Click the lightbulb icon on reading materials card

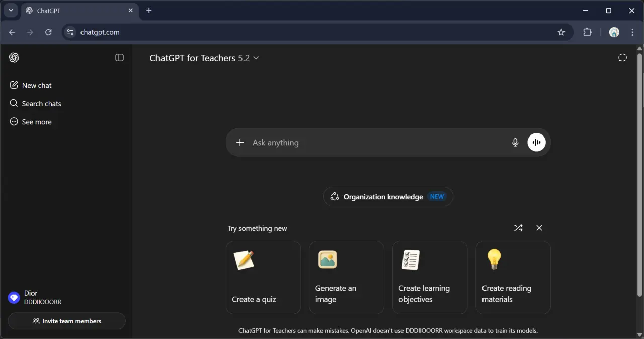tap(494, 260)
